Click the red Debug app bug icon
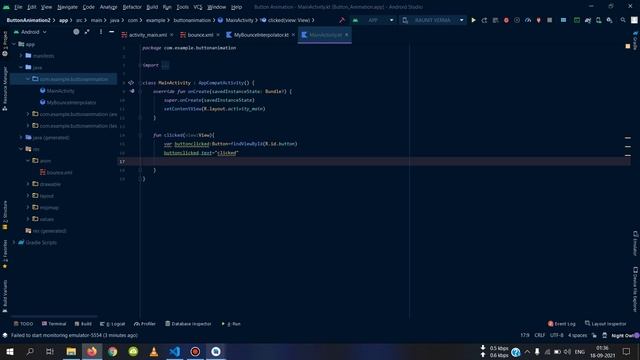This screenshot has height=360, width=640. (506, 20)
